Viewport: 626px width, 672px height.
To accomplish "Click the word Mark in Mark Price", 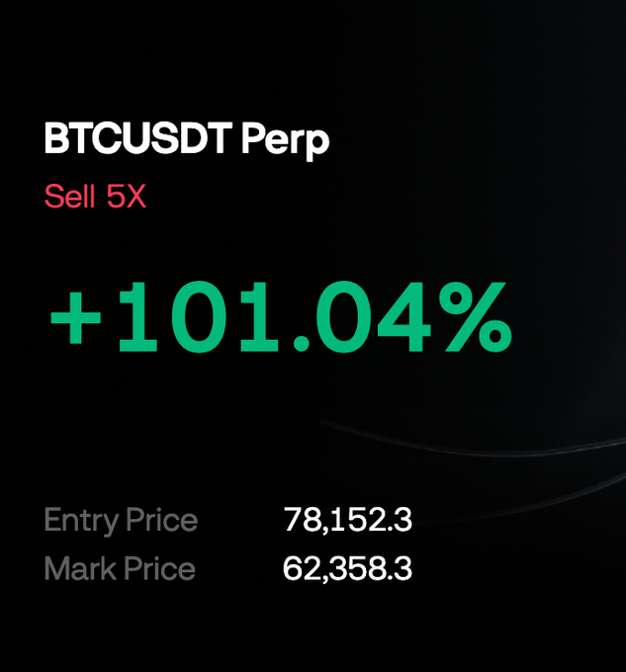I will [81, 568].
